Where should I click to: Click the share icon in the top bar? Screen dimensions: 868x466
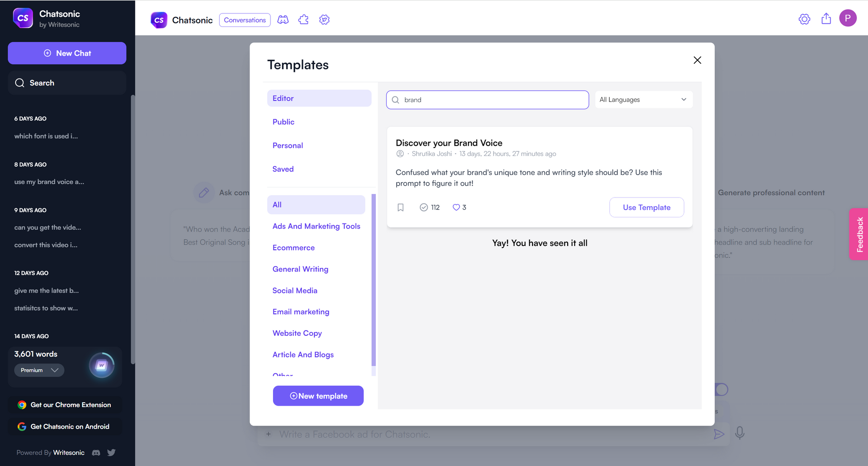(826, 19)
